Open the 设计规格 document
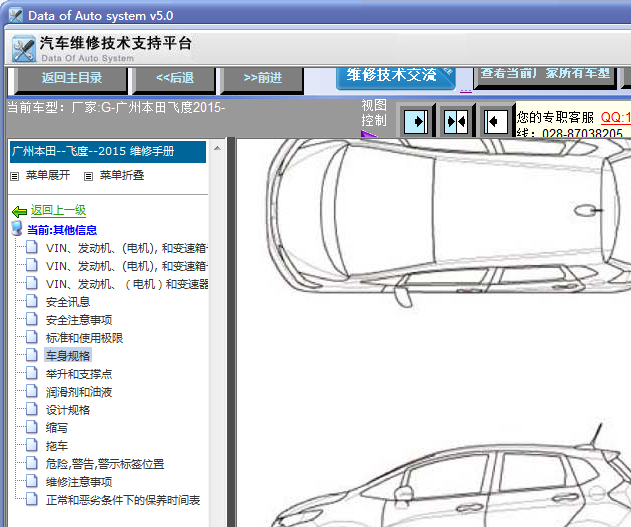Screen dimensions: 631x527 [68, 410]
